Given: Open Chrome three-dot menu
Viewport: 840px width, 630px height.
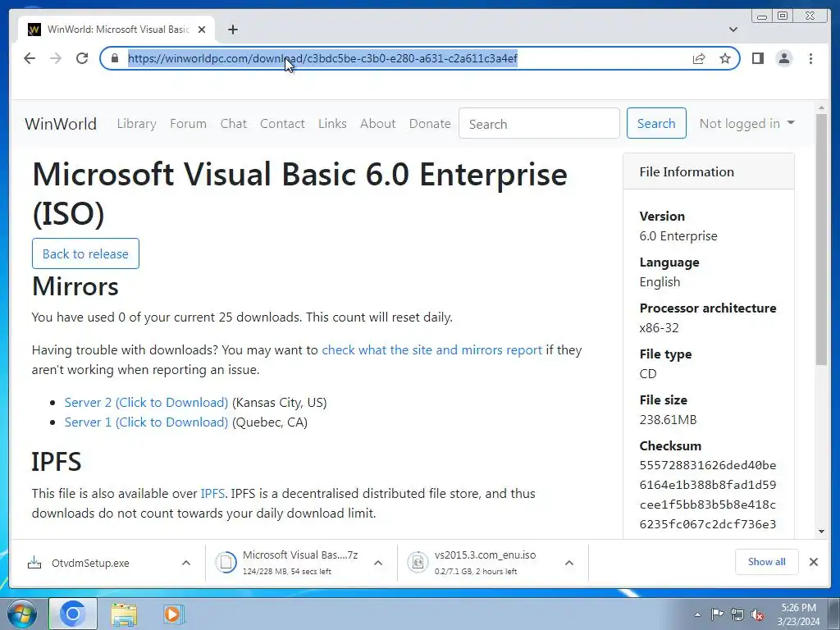Looking at the screenshot, I should click(810, 58).
